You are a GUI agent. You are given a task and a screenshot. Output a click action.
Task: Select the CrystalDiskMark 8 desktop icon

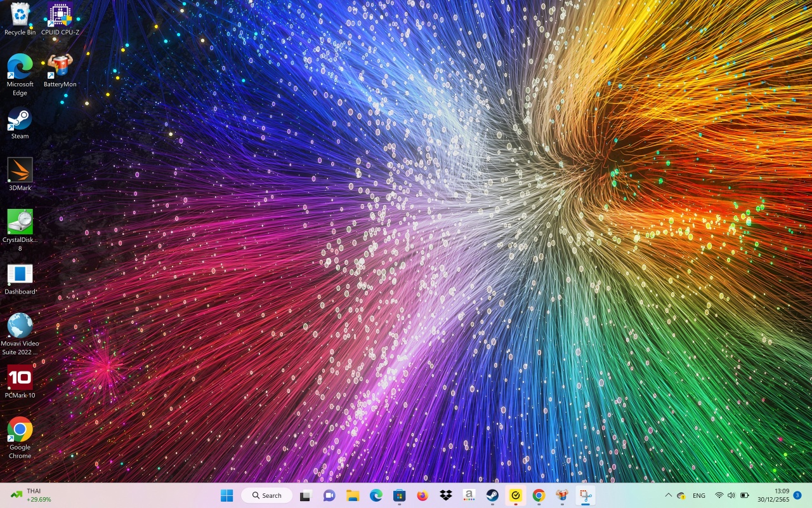click(20, 231)
